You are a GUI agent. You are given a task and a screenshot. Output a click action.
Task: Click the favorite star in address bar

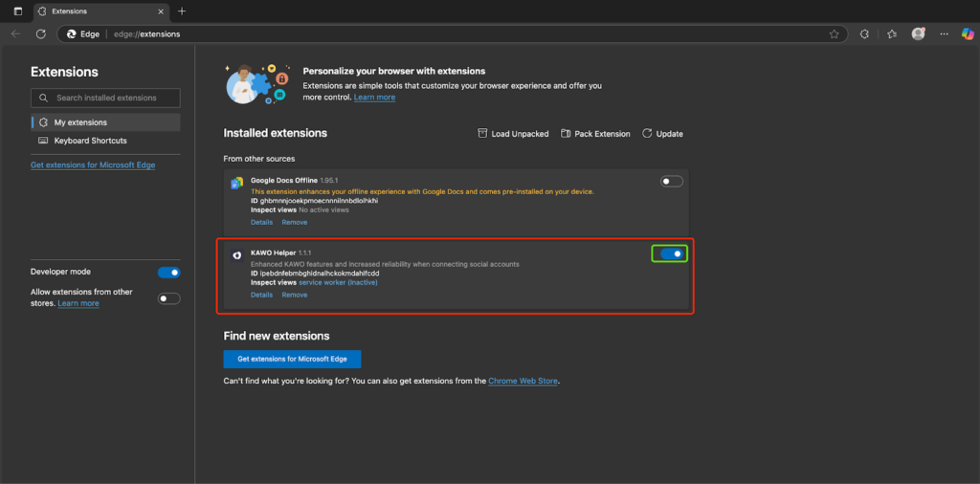[834, 33]
